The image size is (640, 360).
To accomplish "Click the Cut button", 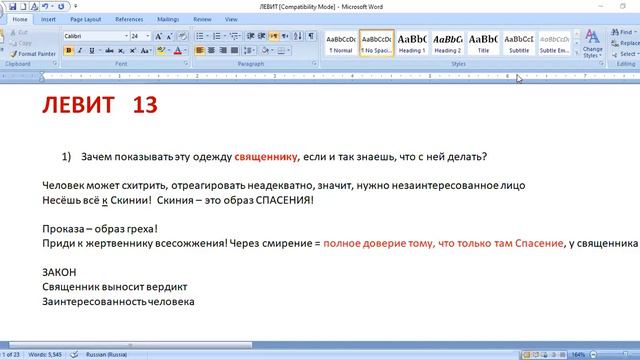I will point(19,32).
